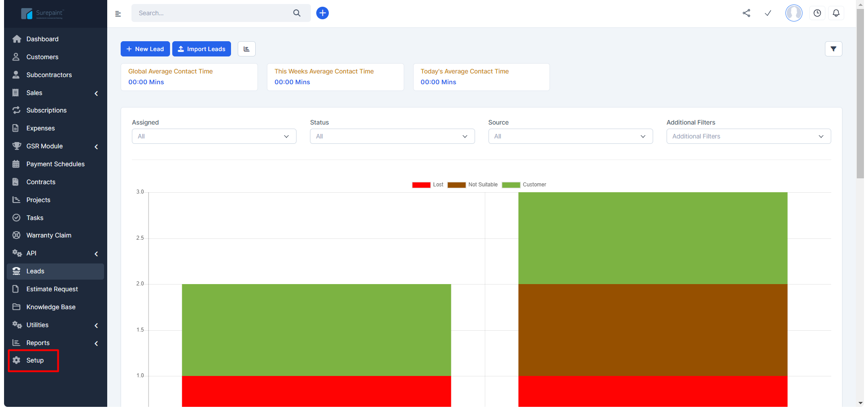Click the red Lost legend swatch
The height and width of the screenshot is (410, 868).
[421, 185]
